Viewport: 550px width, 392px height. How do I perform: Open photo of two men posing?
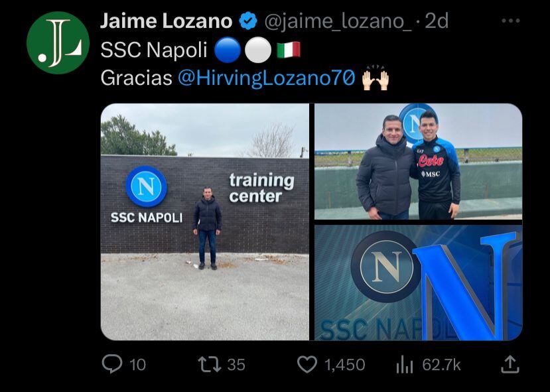pos(418,161)
